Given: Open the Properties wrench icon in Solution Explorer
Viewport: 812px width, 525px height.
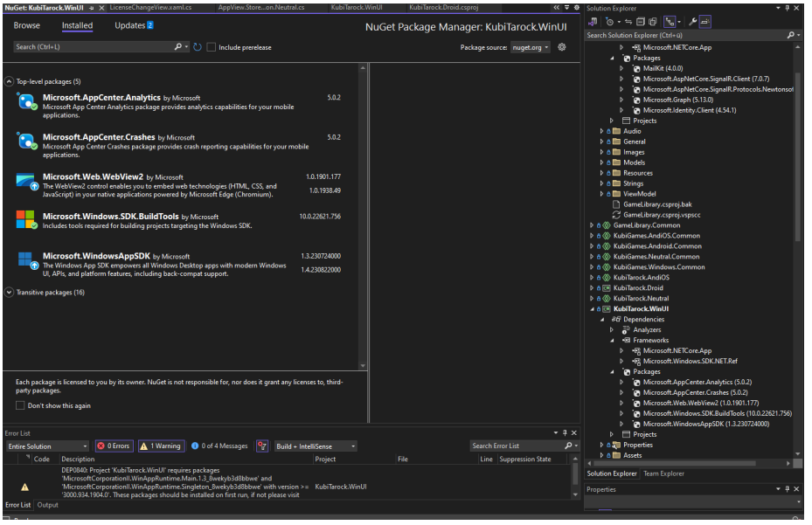Looking at the screenshot, I should (692, 22).
